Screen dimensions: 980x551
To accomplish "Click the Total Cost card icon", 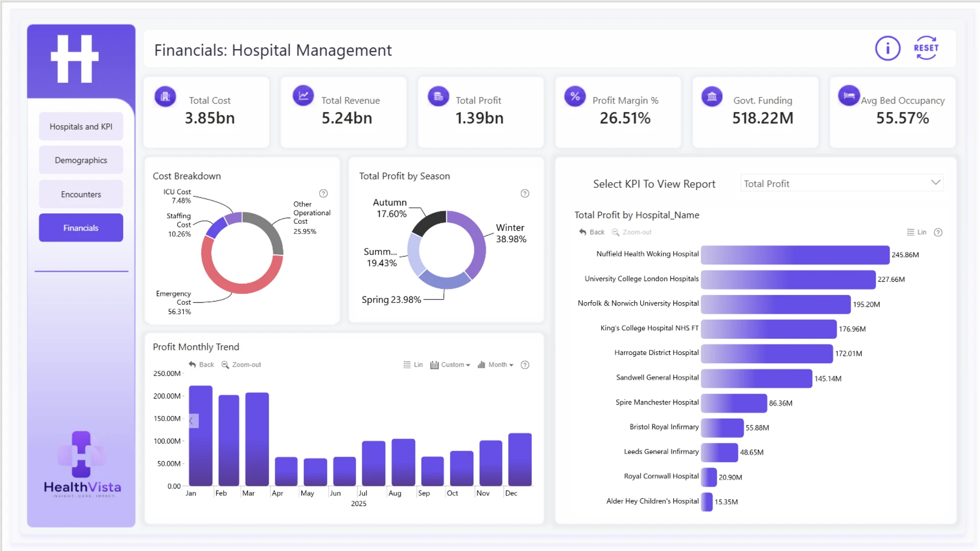I will coord(165,96).
